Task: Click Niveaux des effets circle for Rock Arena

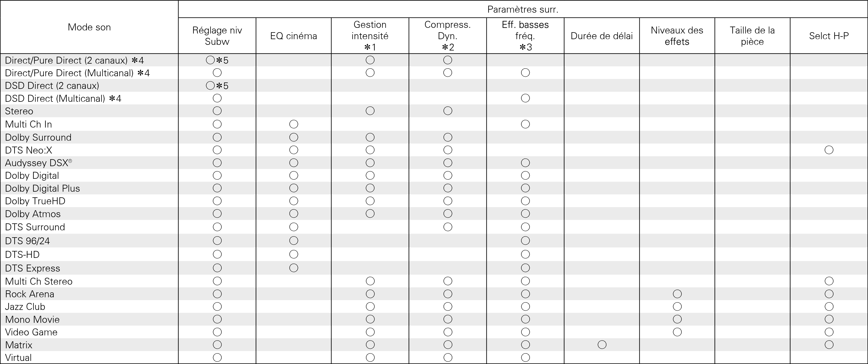Action: [677, 294]
